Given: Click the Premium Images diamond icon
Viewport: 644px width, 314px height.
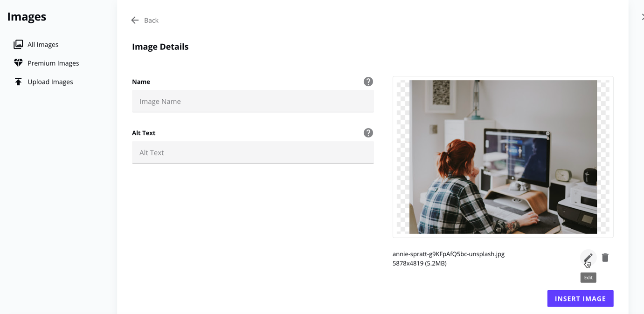Looking at the screenshot, I should [x=18, y=62].
